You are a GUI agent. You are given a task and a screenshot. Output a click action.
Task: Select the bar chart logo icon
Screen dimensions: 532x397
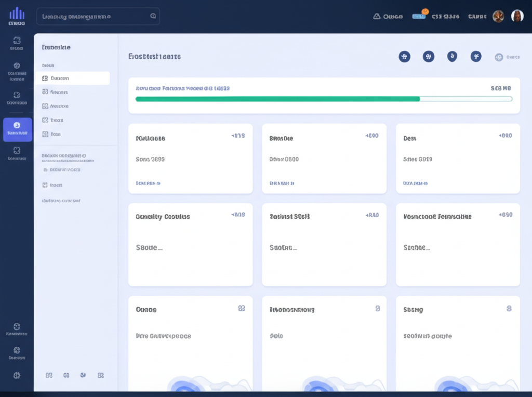pos(16,12)
